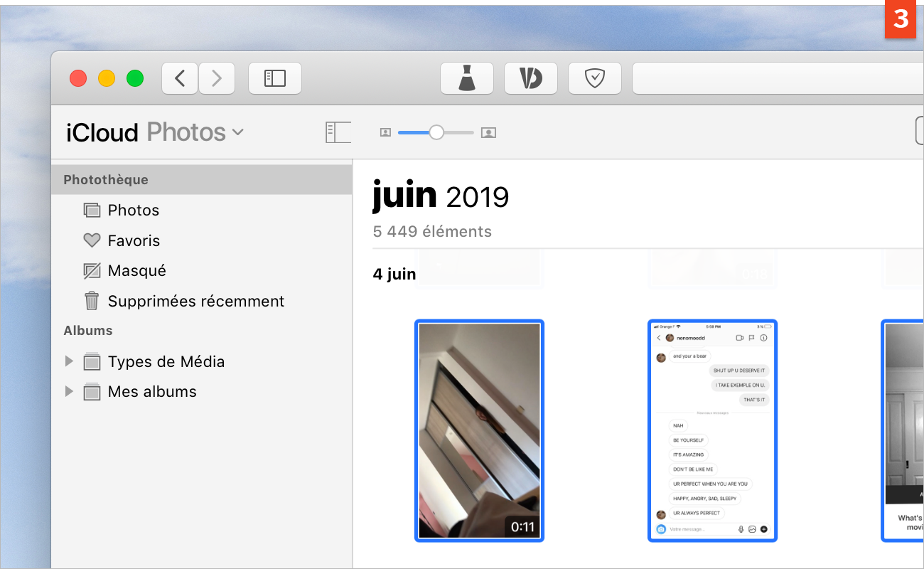Image resolution: width=924 pixels, height=569 pixels.
Task: Expand the Mes albums disclosure triangle
Action: 69,391
